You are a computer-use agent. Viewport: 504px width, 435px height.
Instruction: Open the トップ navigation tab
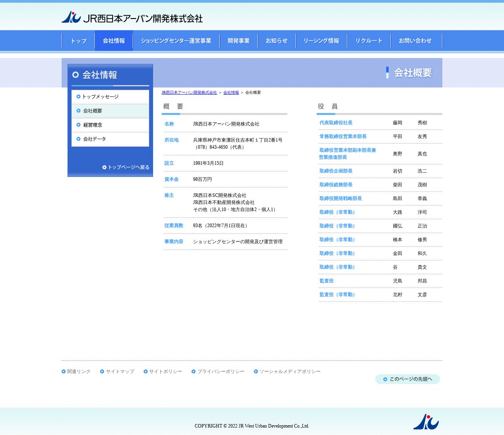[79, 41]
